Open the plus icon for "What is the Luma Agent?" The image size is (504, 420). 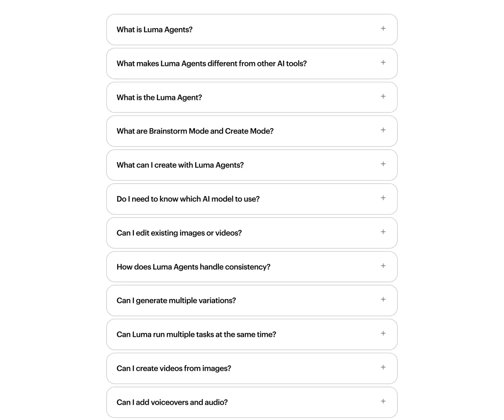pyautogui.click(x=383, y=96)
